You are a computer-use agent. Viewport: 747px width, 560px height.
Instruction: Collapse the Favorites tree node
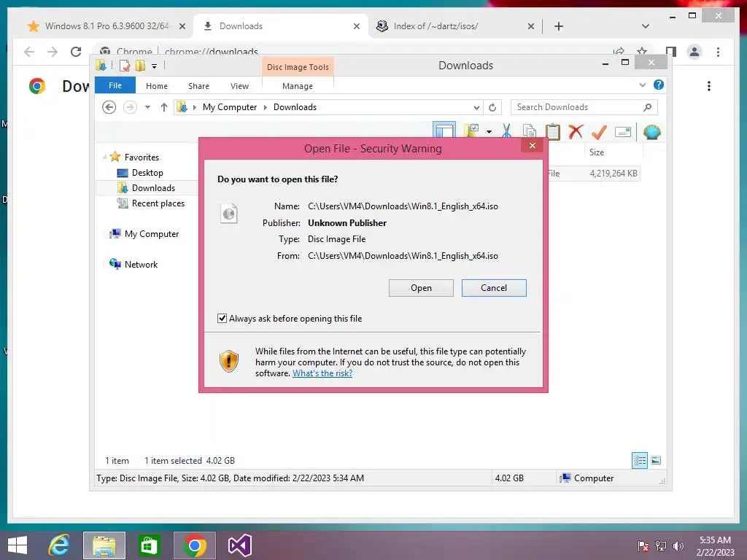coord(104,157)
